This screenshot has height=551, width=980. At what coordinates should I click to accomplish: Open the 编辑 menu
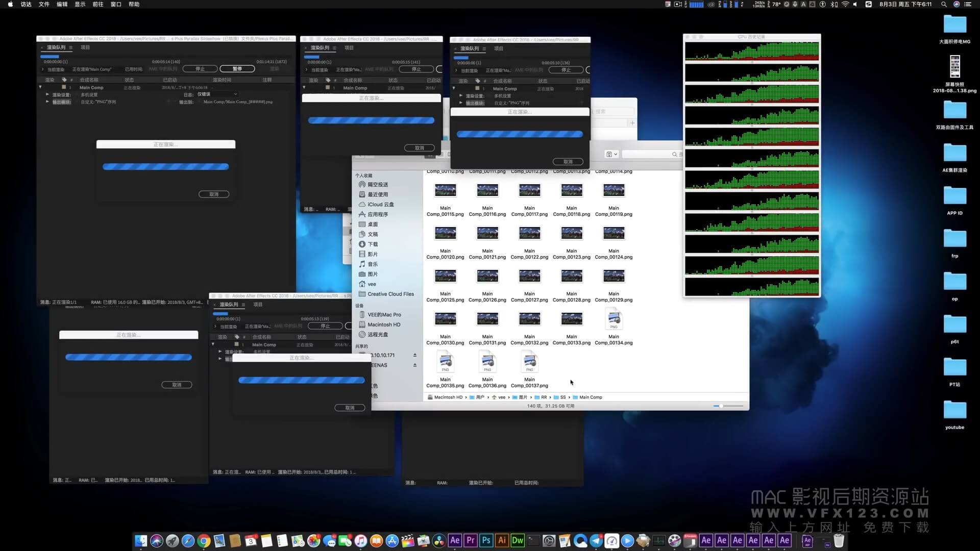pyautogui.click(x=62, y=4)
